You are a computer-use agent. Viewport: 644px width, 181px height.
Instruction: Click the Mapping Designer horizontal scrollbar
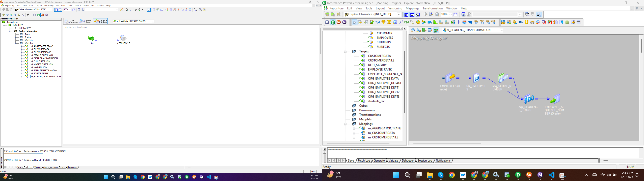(447, 143)
